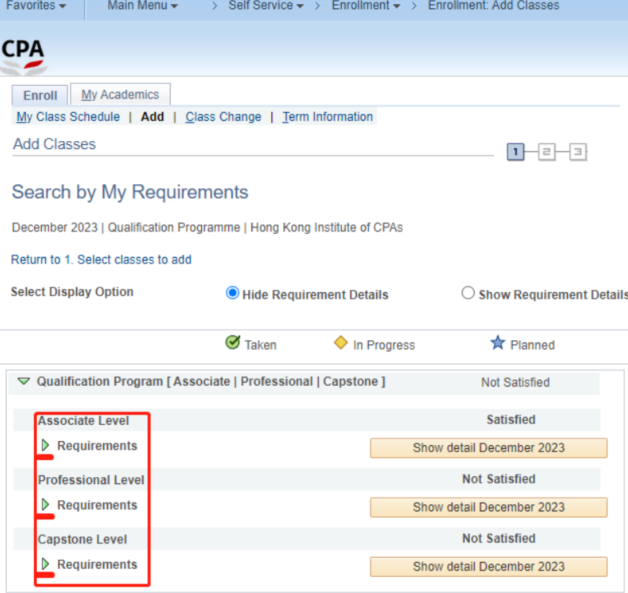This screenshot has height=593, width=628.
Task: Click Return to 1. Select classes to add
Action: [x=101, y=259]
